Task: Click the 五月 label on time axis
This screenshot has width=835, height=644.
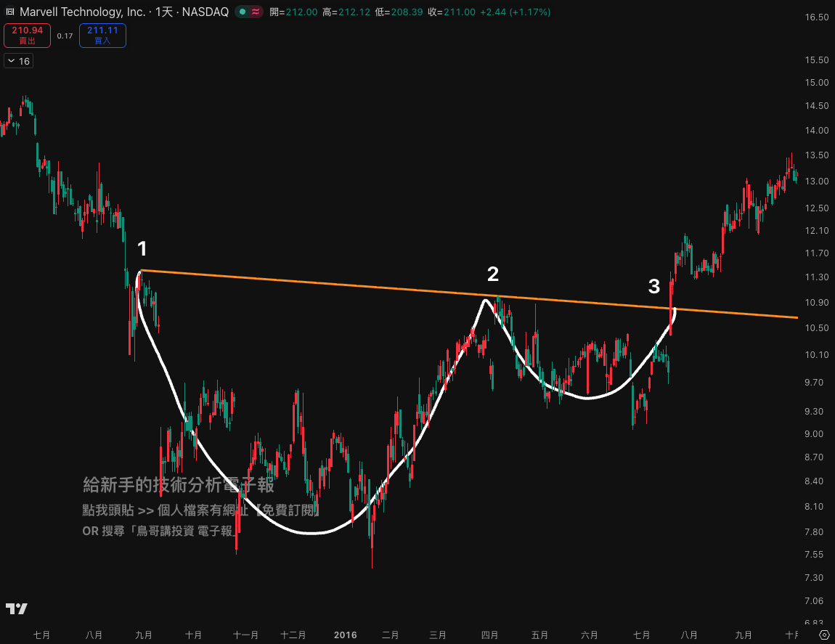Action: (x=539, y=635)
